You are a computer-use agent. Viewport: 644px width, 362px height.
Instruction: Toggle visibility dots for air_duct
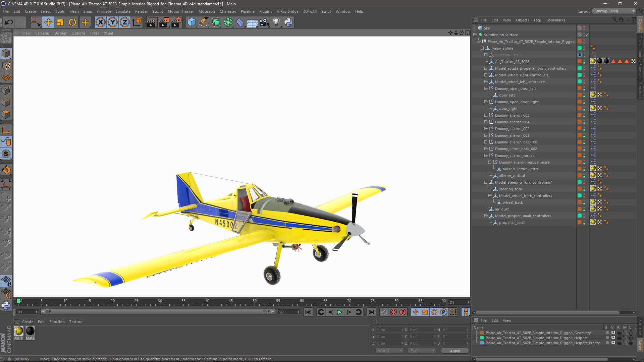click(x=584, y=209)
